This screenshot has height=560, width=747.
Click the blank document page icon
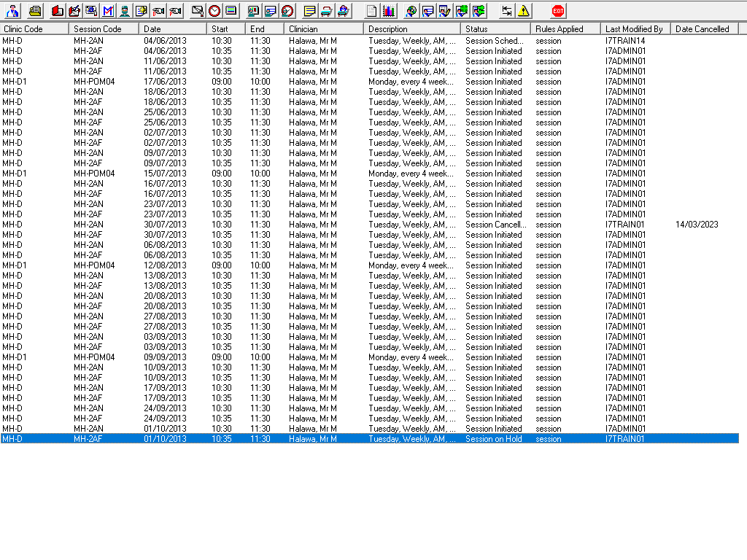[x=371, y=10]
